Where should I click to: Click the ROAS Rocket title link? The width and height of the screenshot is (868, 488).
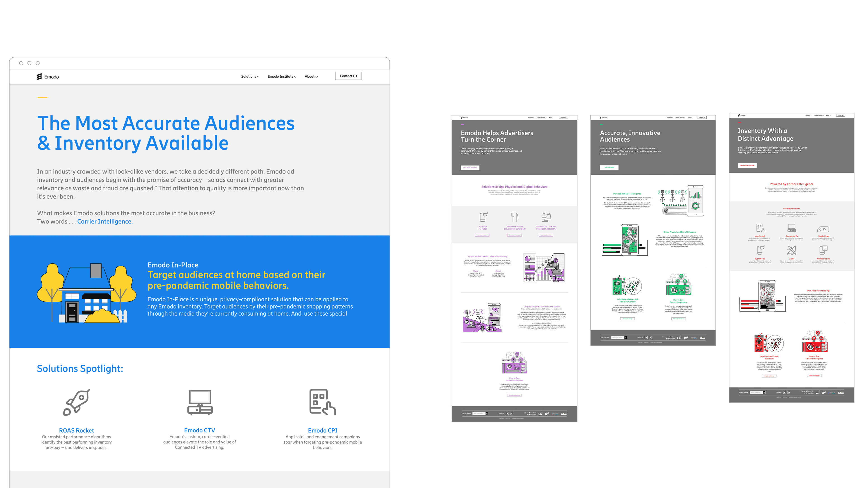76,430
